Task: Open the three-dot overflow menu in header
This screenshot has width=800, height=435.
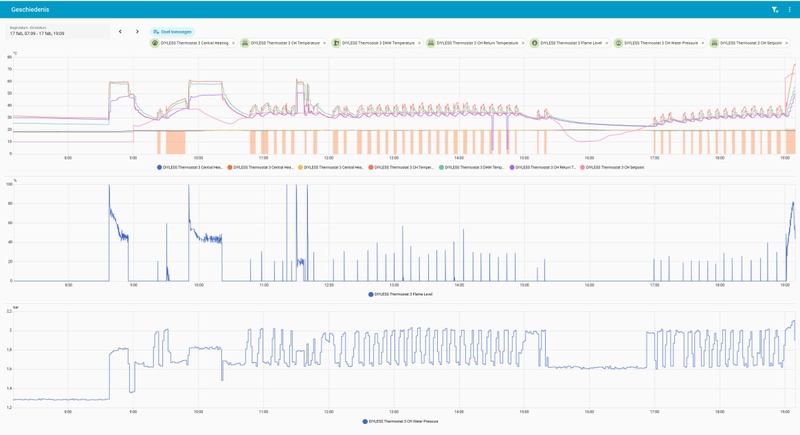Action: click(789, 10)
